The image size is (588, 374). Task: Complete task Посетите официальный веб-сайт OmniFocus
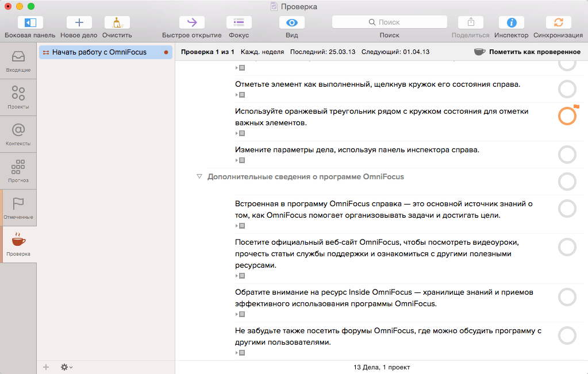567,247
